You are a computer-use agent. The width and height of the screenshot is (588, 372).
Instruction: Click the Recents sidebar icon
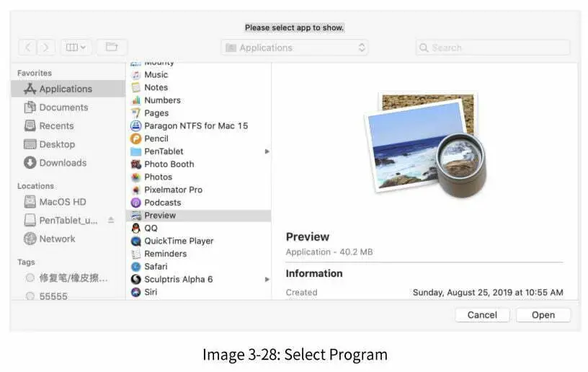tap(30, 125)
